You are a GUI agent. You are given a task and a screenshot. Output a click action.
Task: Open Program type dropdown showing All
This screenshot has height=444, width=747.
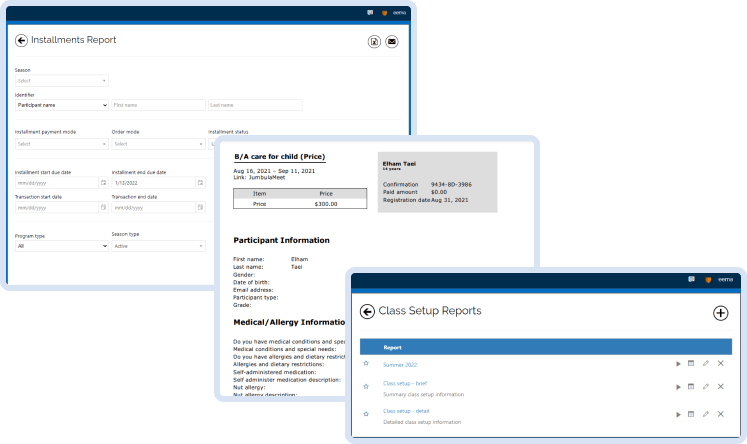click(x=61, y=246)
